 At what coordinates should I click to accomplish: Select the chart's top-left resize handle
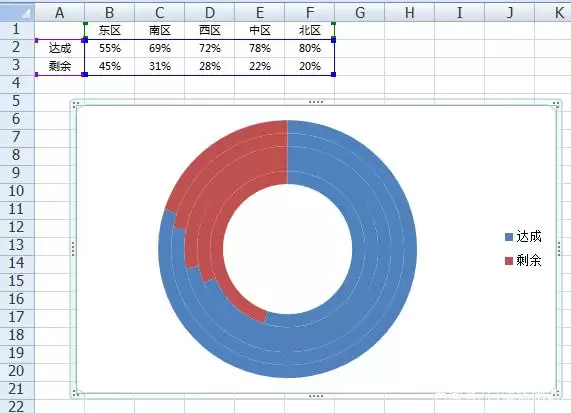[75, 105]
